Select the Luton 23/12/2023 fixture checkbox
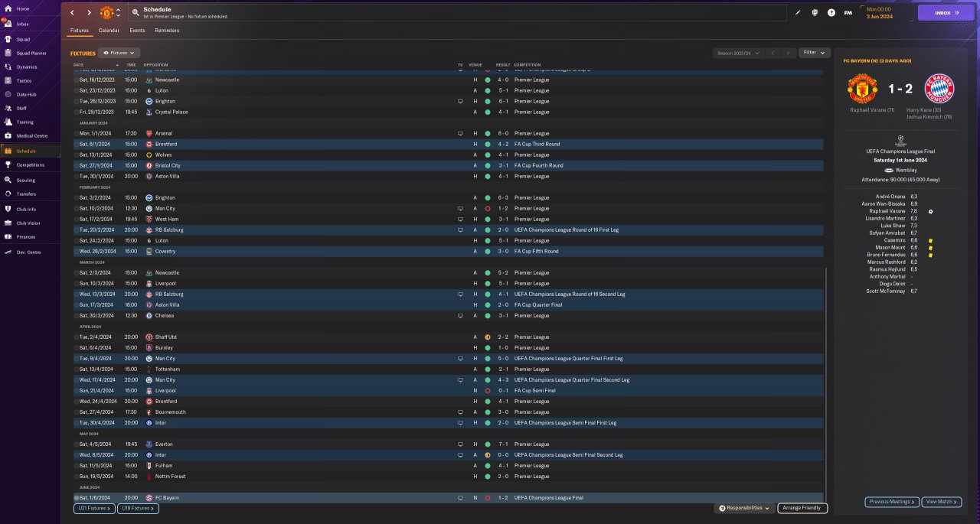The height and width of the screenshot is (524, 980). tap(77, 90)
